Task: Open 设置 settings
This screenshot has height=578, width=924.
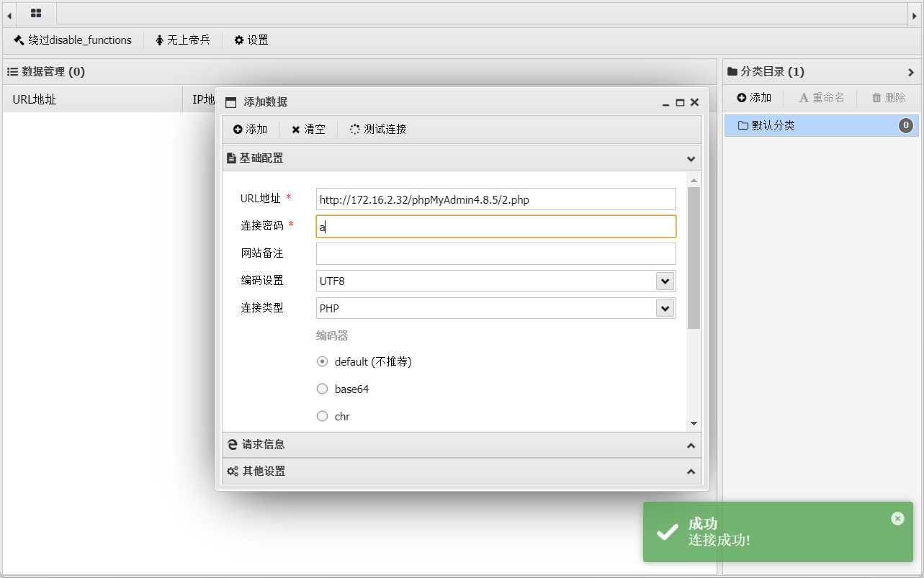Action: (x=251, y=40)
